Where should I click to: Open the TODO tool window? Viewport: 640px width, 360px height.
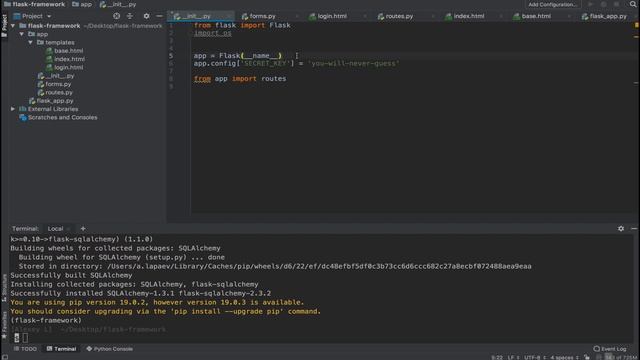pyautogui.click(x=25, y=349)
